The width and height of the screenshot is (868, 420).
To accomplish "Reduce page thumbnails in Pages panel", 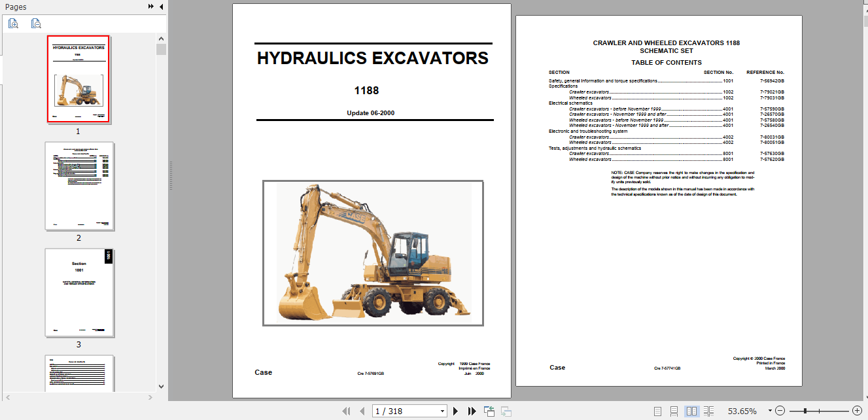I will [x=36, y=24].
